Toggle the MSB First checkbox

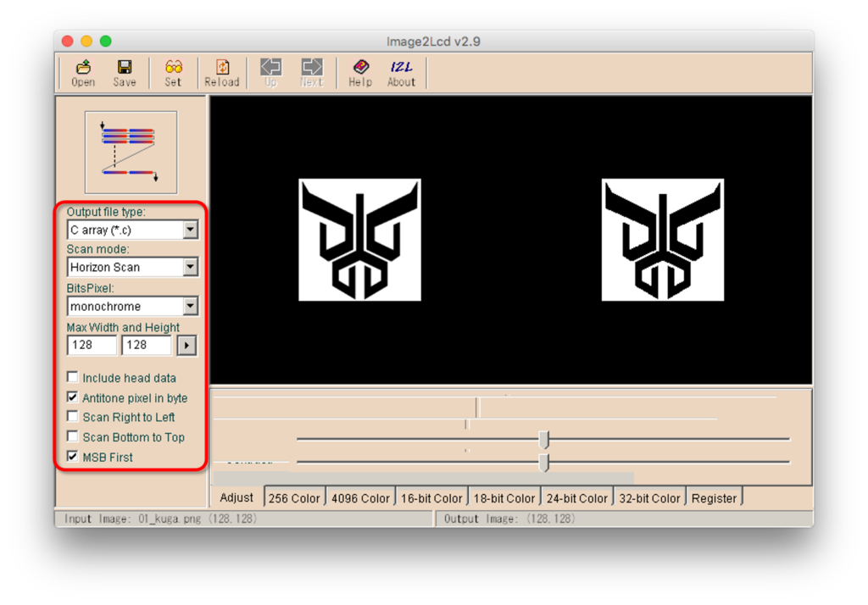coord(74,457)
